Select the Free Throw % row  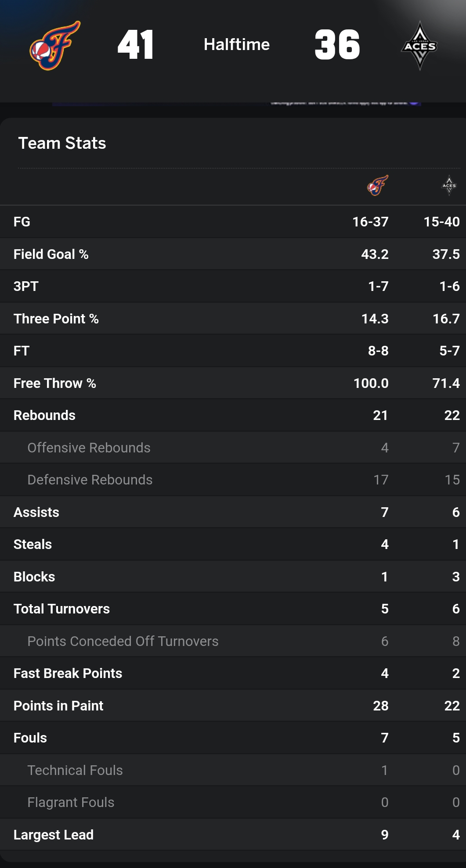54,383
